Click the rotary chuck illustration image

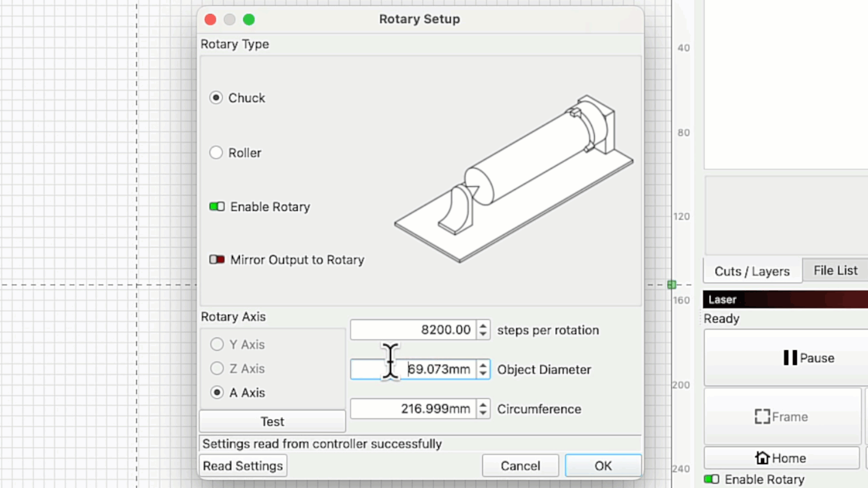pyautogui.click(x=513, y=180)
